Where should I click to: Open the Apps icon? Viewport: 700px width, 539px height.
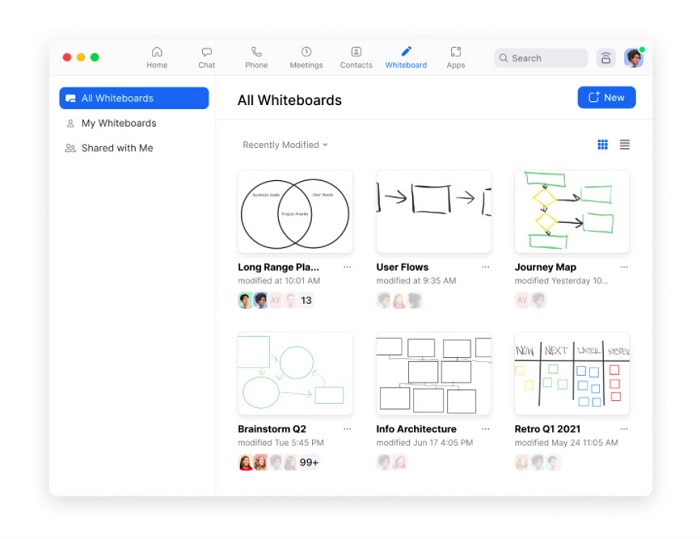point(456,52)
